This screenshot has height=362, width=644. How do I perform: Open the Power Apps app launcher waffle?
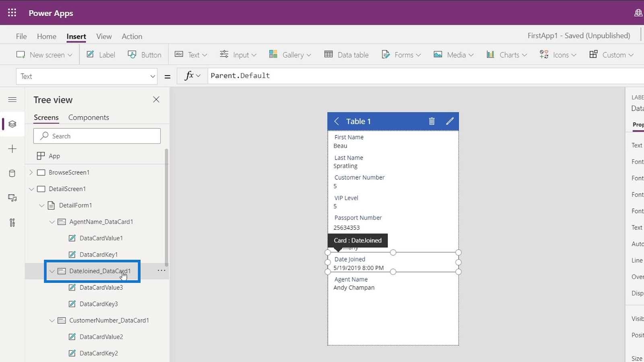pyautogui.click(x=12, y=12)
